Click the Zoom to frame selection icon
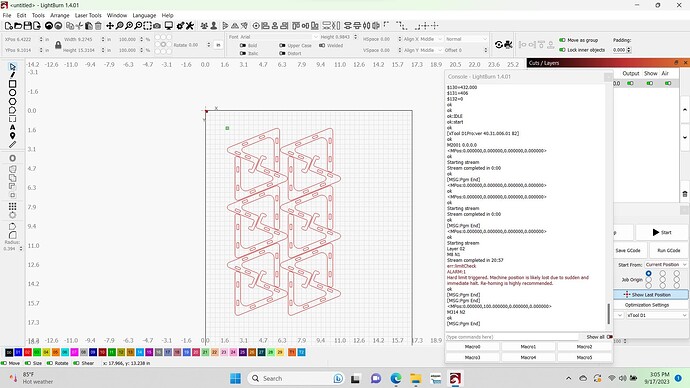 pyautogui.click(x=147, y=26)
